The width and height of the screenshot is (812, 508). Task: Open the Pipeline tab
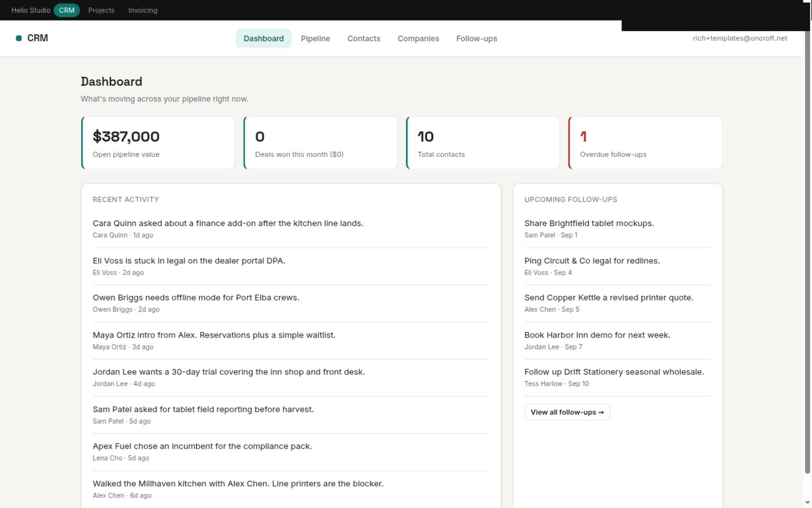pyautogui.click(x=315, y=38)
